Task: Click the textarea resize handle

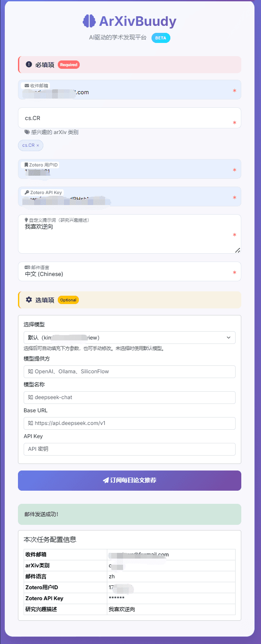Action: [x=238, y=250]
